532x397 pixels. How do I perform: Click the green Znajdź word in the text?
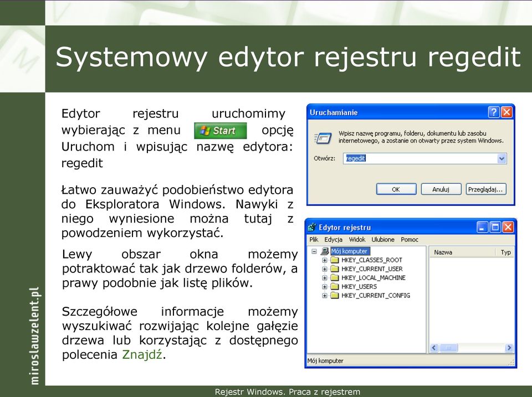pyautogui.click(x=142, y=354)
